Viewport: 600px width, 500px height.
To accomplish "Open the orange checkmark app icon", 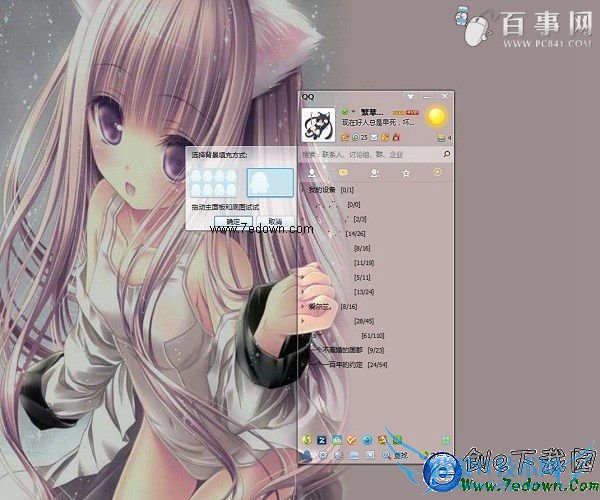I will click(352, 440).
